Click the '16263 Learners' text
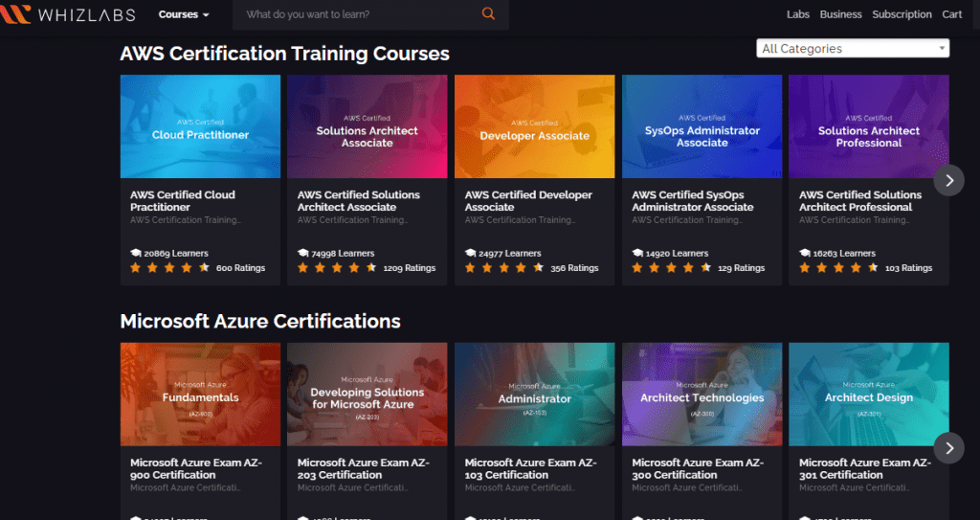The width and height of the screenshot is (980, 520). coord(844,254)
